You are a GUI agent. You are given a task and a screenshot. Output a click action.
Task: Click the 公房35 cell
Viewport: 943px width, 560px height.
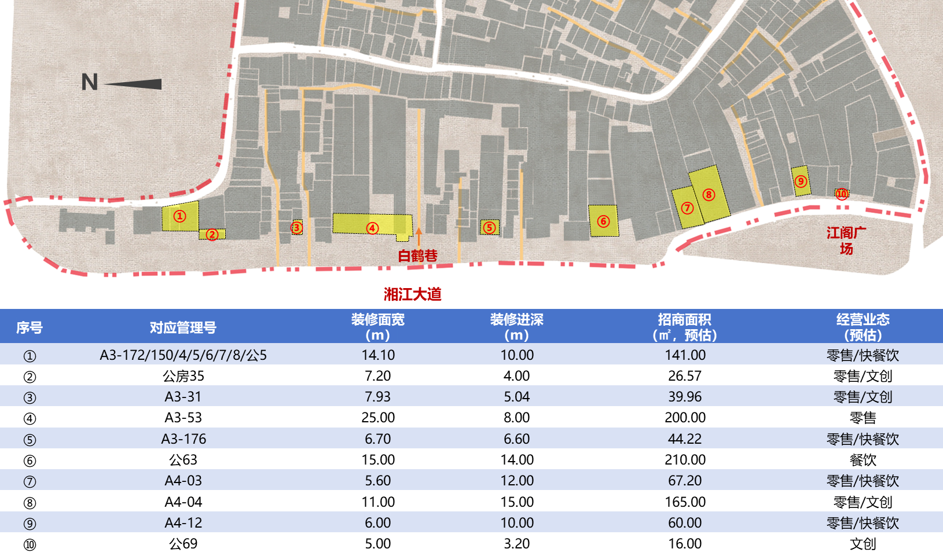click(x=183, y=376)
